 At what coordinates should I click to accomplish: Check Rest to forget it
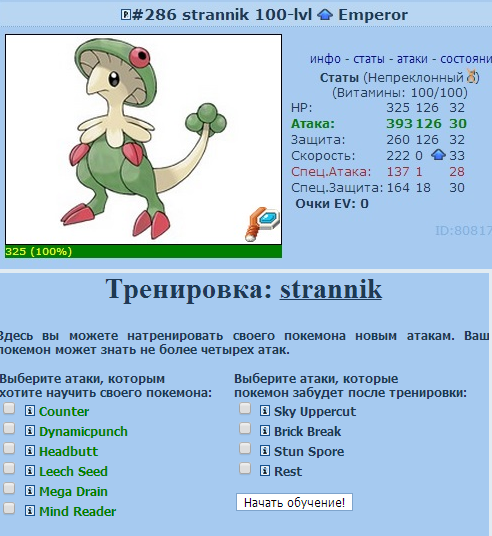(245, 468)
